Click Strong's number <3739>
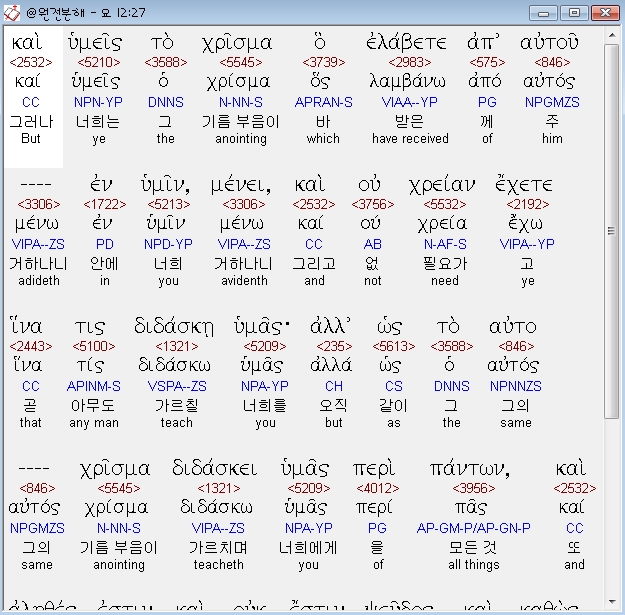Image resolution: width=625 pixels, height=615 pixels. pos(324,63)
